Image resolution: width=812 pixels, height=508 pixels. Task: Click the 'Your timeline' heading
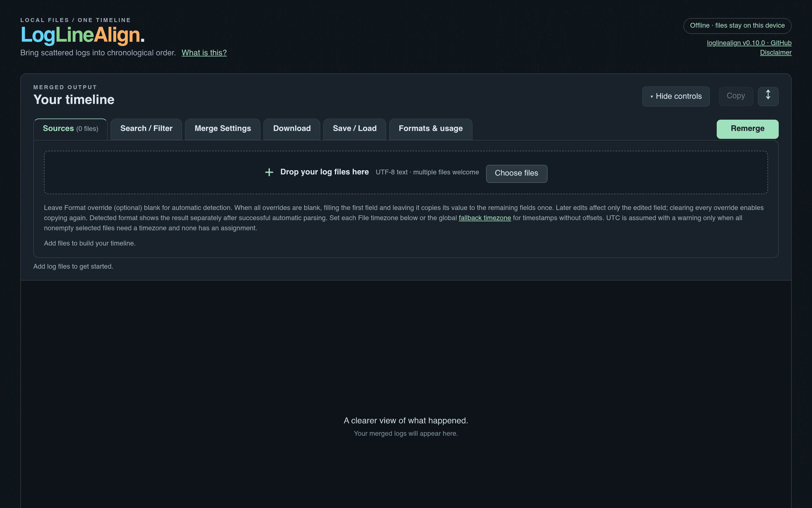pos(74,100)
